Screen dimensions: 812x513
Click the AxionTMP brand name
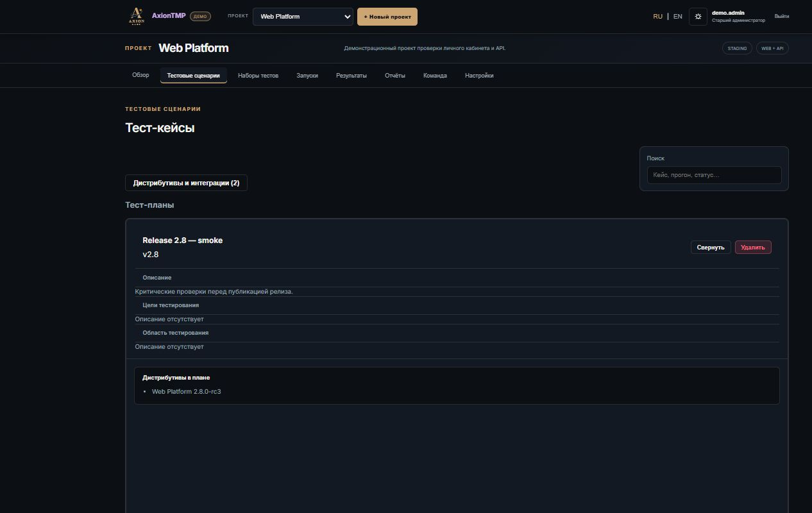pyautogui.click(x=169, y=15)
